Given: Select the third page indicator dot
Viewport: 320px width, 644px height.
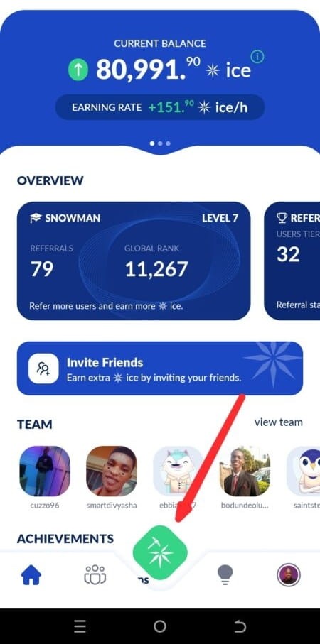Looking at the screenshot, I should (168, 143).
